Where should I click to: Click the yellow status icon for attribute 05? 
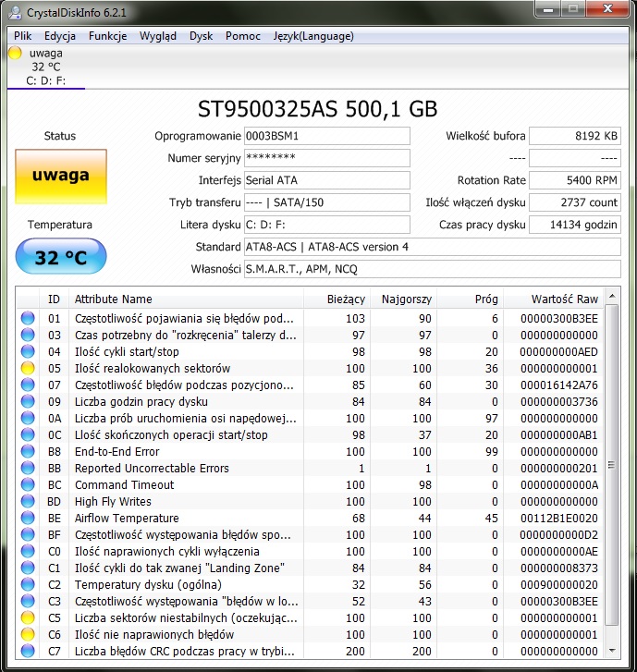click(x=28, y=368)
